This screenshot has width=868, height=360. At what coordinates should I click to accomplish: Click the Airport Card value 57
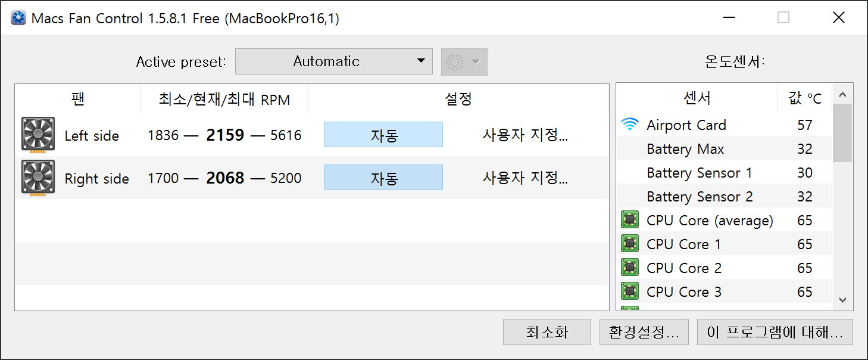pos(805,125)
